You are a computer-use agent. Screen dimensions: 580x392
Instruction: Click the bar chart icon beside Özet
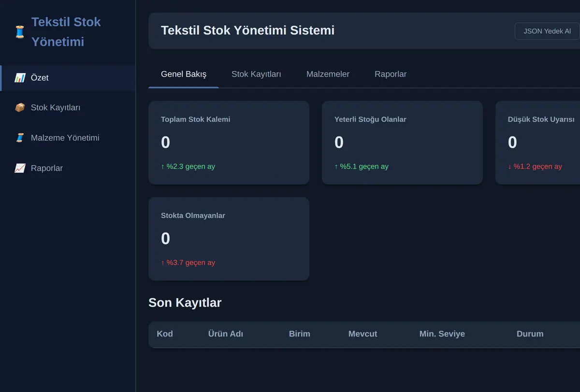(20, 78)
